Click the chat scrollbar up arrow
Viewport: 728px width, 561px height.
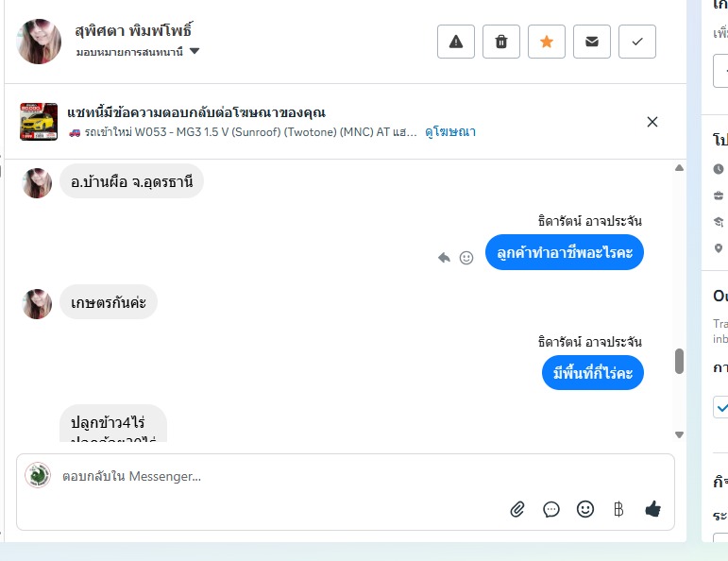(679, 168)
